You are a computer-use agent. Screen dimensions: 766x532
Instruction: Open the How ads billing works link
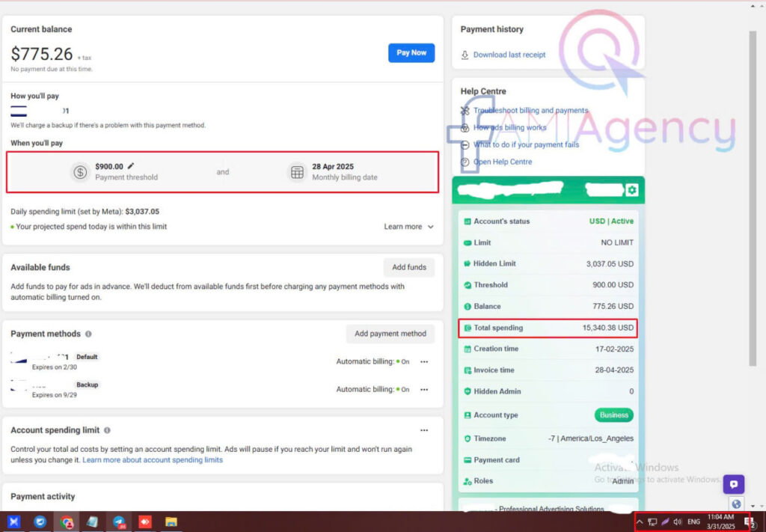click(510, 128)
